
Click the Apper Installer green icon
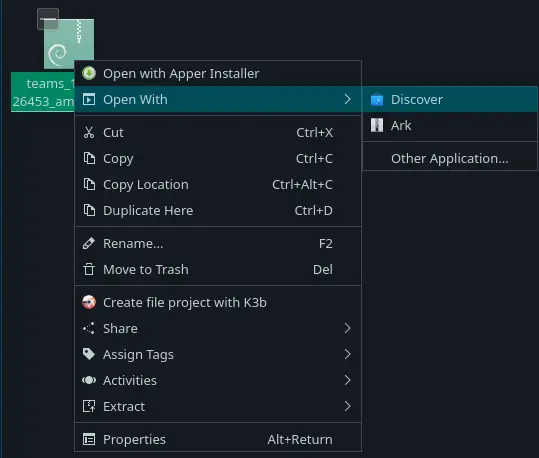[89, 73]
